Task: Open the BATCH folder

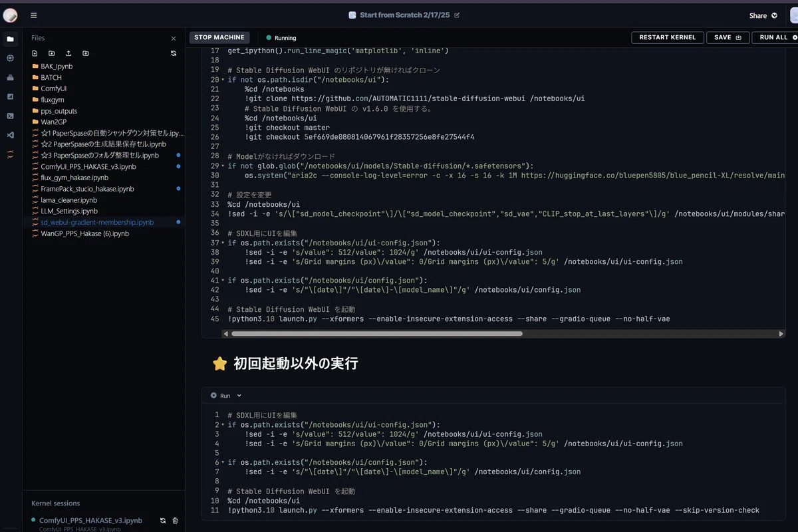Action: (x=51, y=78)
